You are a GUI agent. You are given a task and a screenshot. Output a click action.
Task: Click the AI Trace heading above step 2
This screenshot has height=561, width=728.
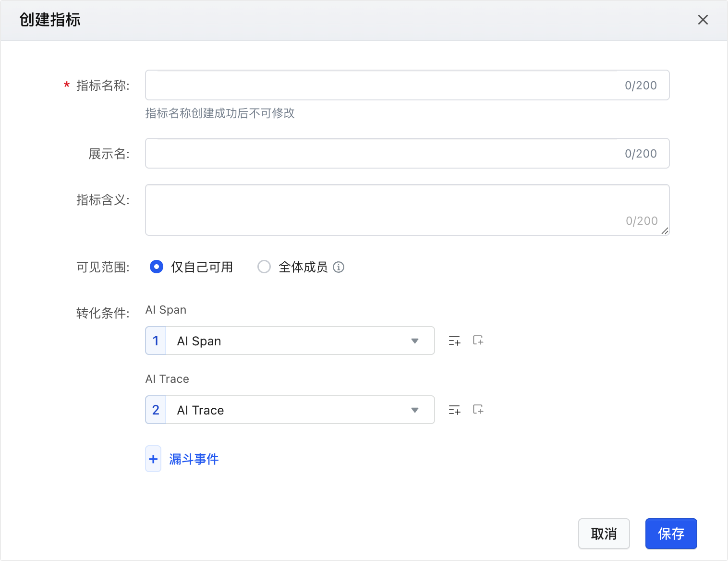point(167,379)
